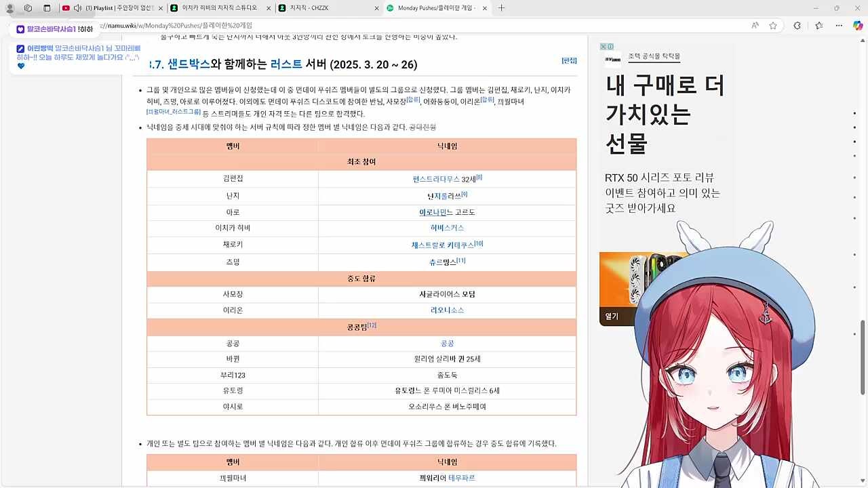868x488 pixels.
Task: Select the Monday Pushes/플레이한 게임 tab
Action: 437,8
